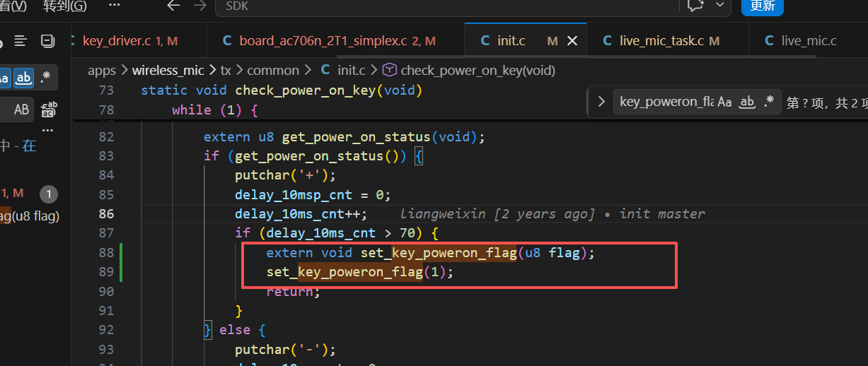Toggle regex option in find widget

point(770,102)
